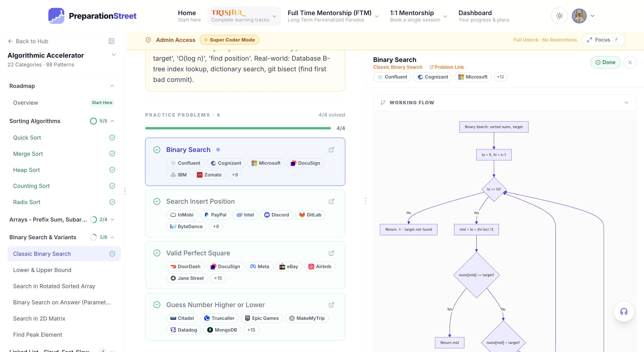Click the +9 more companies chip
The width and height of the screenshot is (644, 352).
(235, 175)
